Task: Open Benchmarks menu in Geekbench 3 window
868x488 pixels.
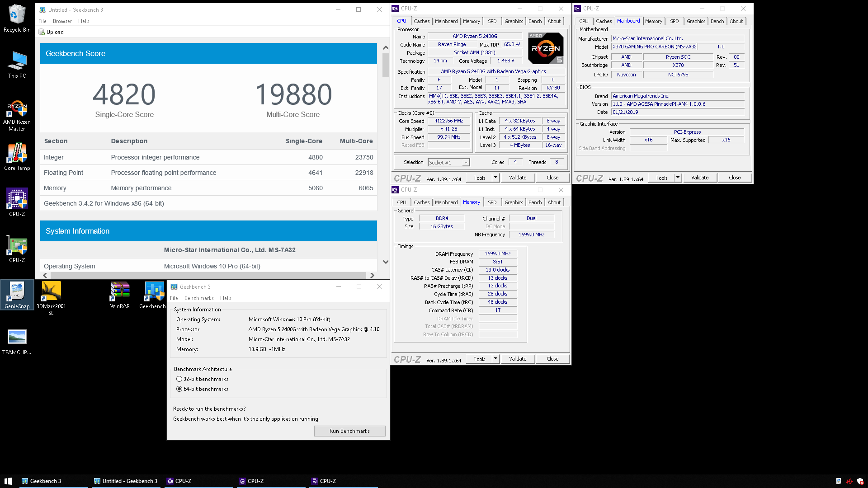Action: (199, 298)
